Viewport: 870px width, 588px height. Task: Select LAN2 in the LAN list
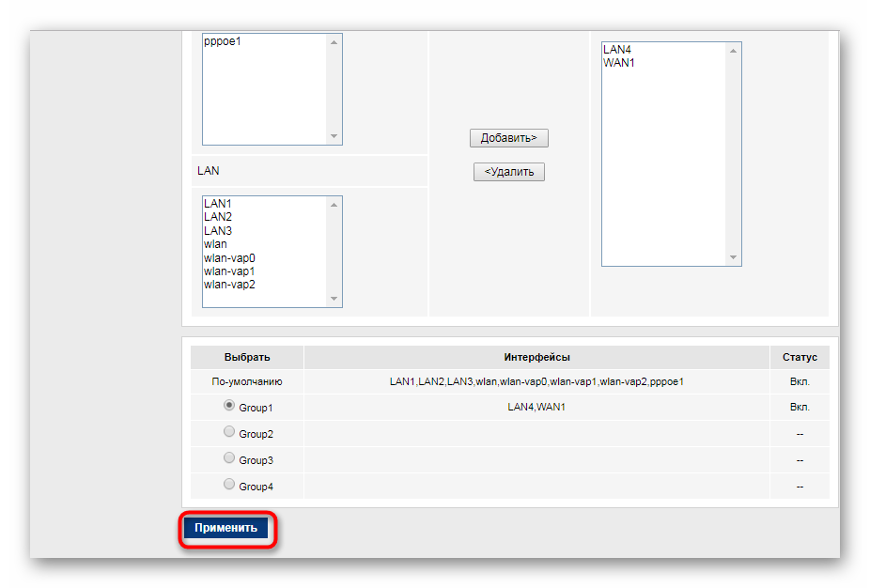(x=218, y=217)
